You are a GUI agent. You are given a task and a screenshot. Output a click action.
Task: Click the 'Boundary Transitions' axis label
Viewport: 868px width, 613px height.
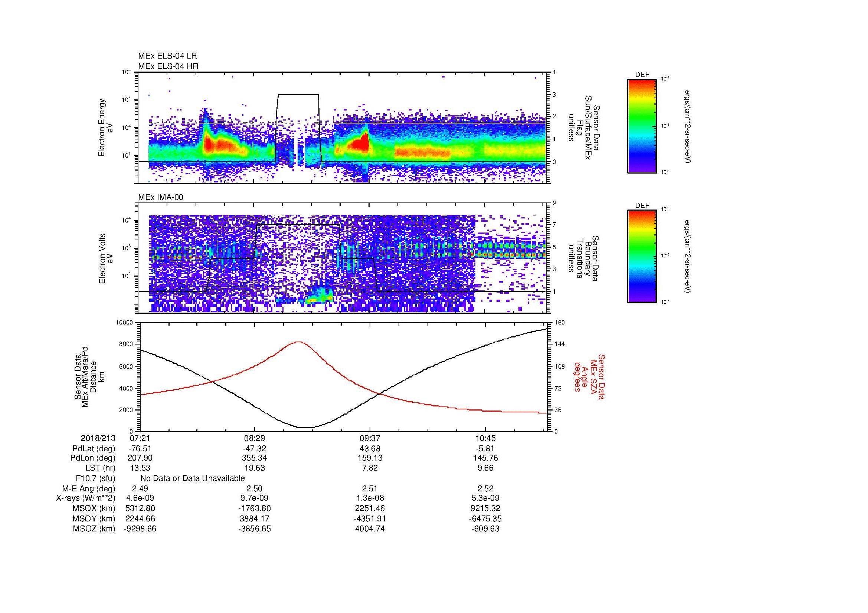583,258
